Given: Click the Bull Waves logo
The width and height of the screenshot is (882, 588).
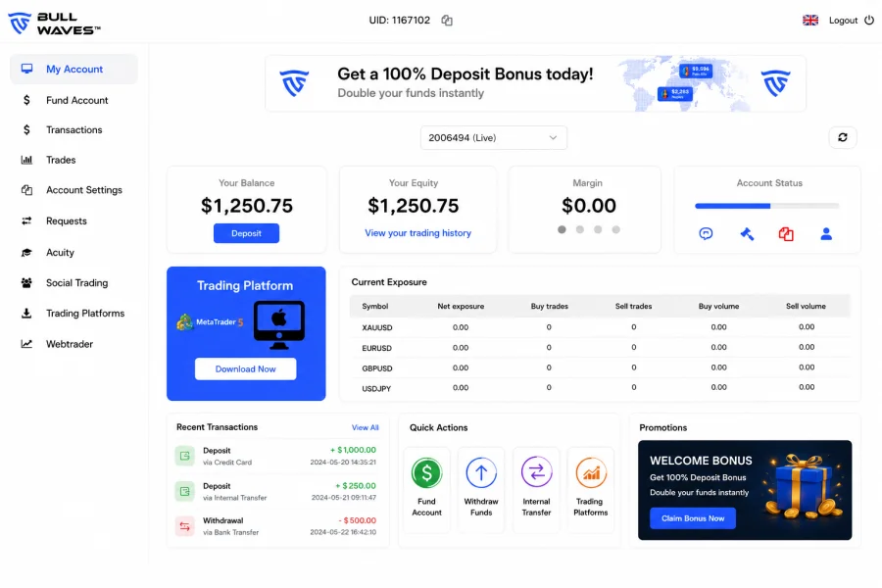Looking at the screenshot, I should (x=54, y=24).
